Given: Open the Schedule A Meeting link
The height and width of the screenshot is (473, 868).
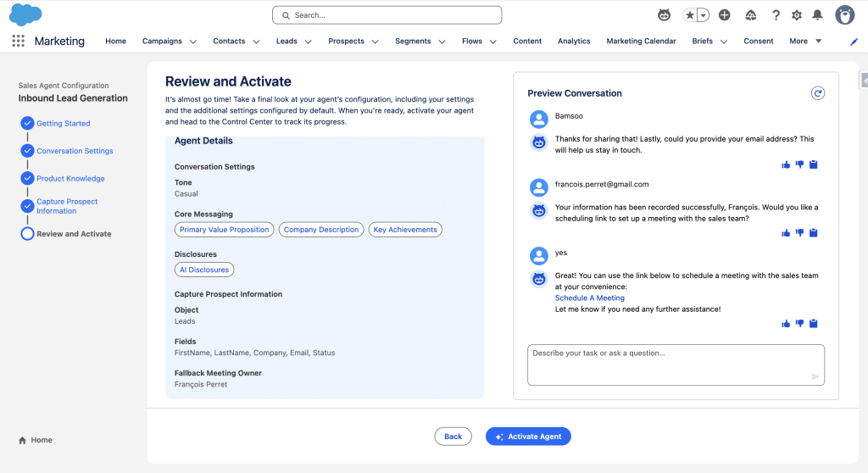Looking at the screenshot, I should (x=589, y=298).
